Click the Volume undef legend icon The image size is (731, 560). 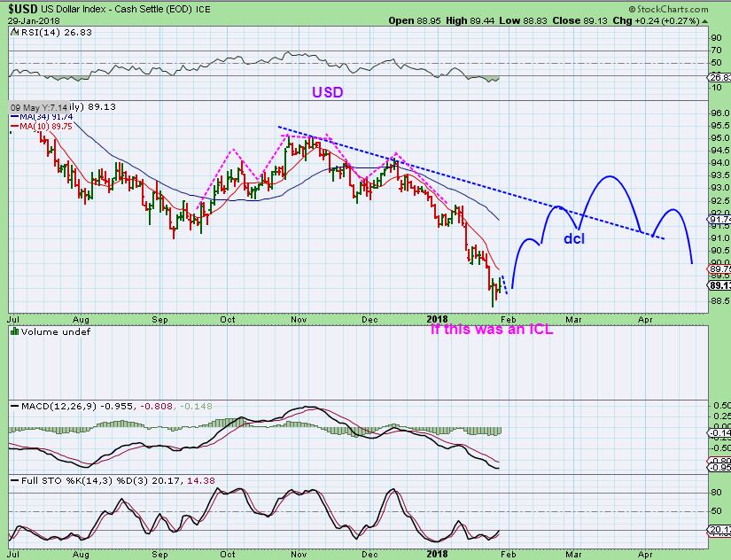12,331
